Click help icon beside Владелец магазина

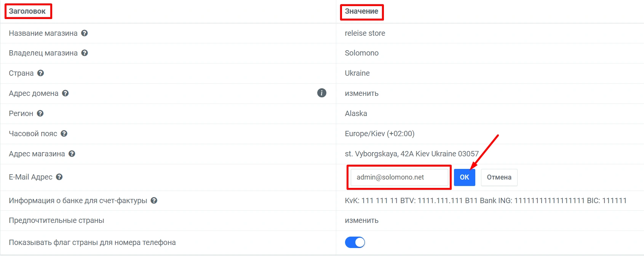tap(85, 53)
